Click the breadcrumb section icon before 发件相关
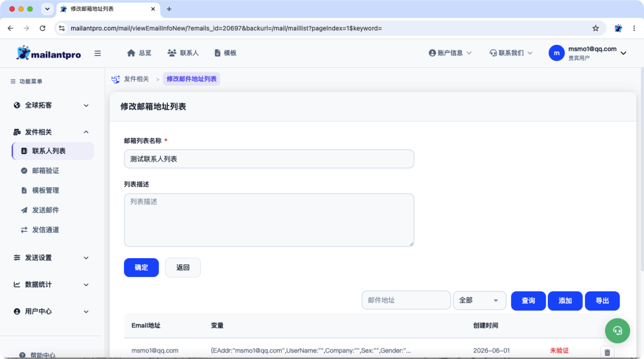The height and width of the screenshot is (359, 644). tap(116, 79)
